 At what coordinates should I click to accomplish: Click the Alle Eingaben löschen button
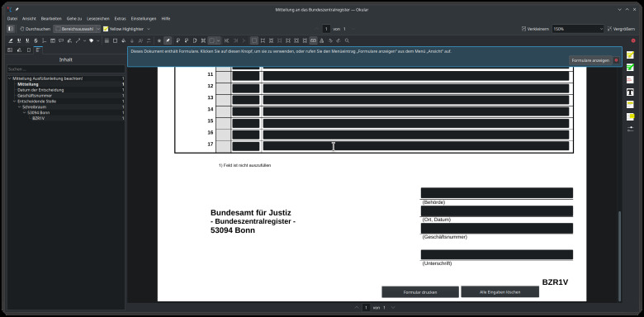tap(500, 292)
